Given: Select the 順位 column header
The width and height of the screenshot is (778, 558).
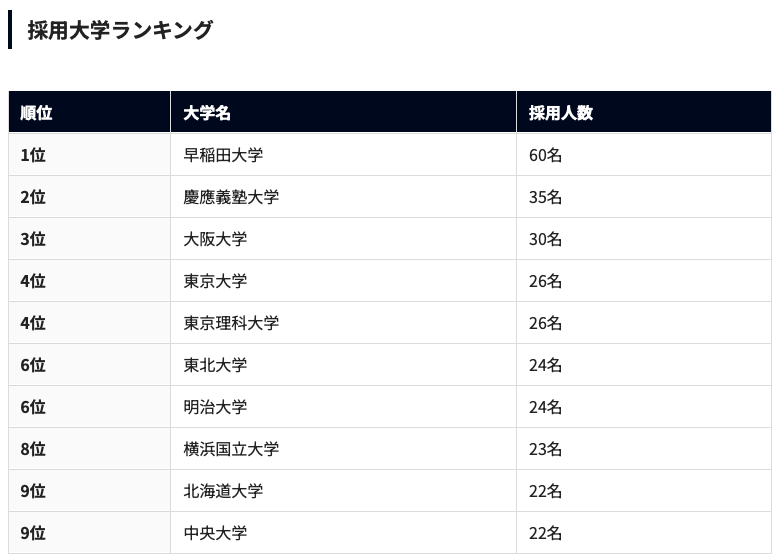Looking at the screenshot, I should [x=89, y=112].
